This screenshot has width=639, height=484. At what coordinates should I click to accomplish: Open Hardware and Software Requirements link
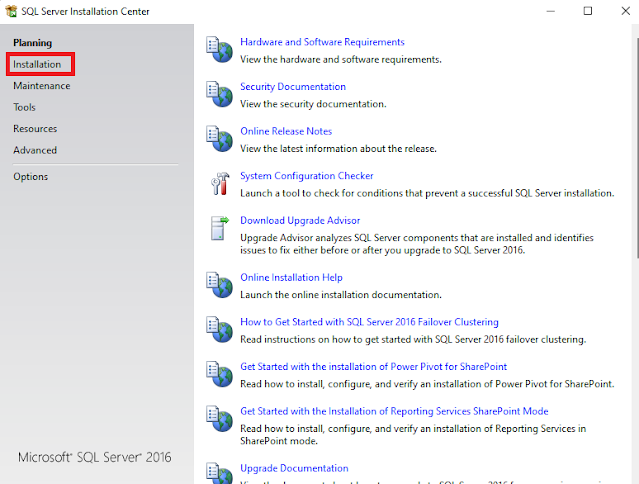[x=322, y=42]
